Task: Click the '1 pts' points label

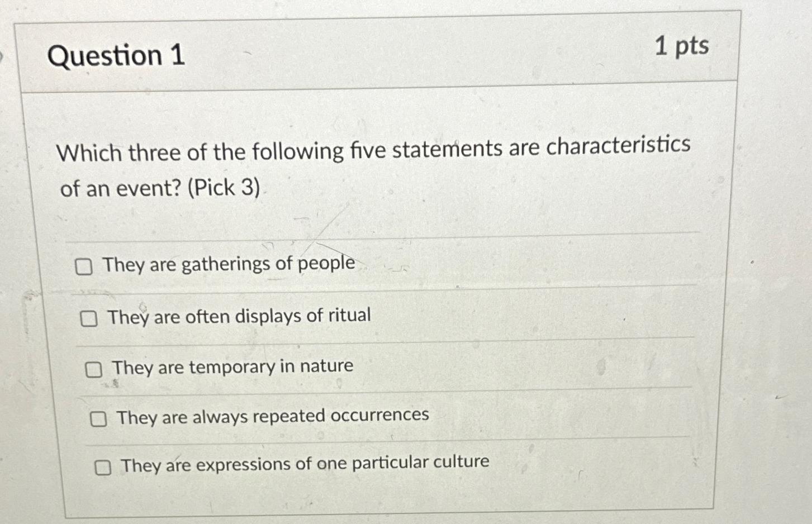Action: tap(681, 46)
